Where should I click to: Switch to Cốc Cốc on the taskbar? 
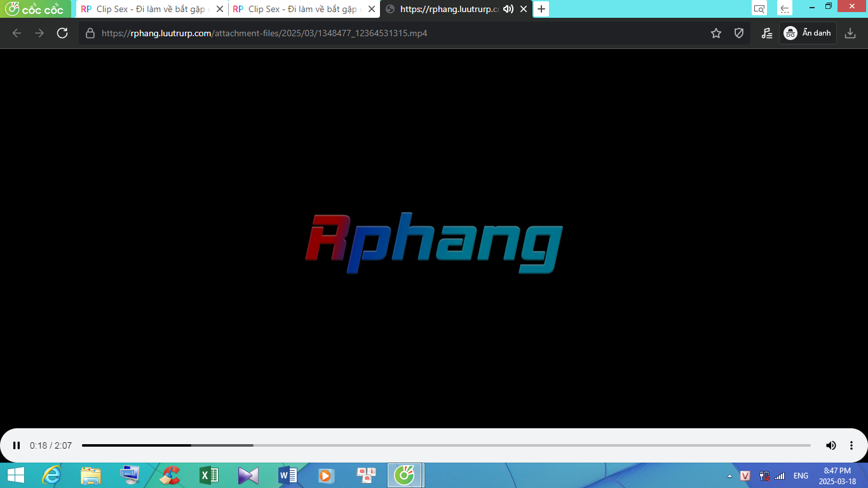click(405, 475)
